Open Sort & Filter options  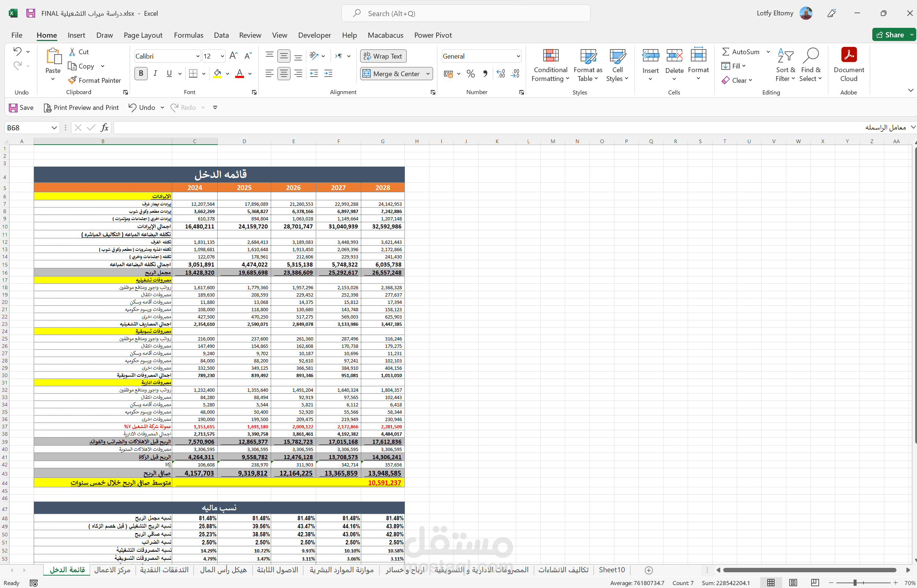coord(785,65)
